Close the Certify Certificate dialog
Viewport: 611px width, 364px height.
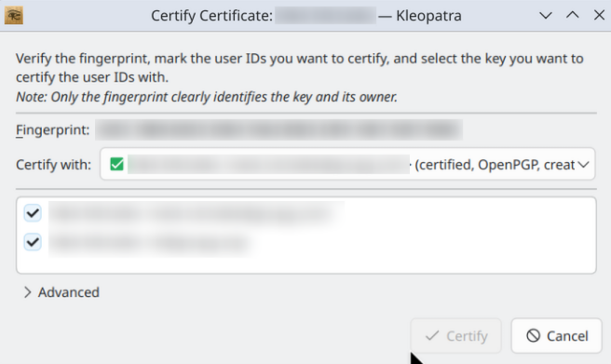tap(599, 16)
